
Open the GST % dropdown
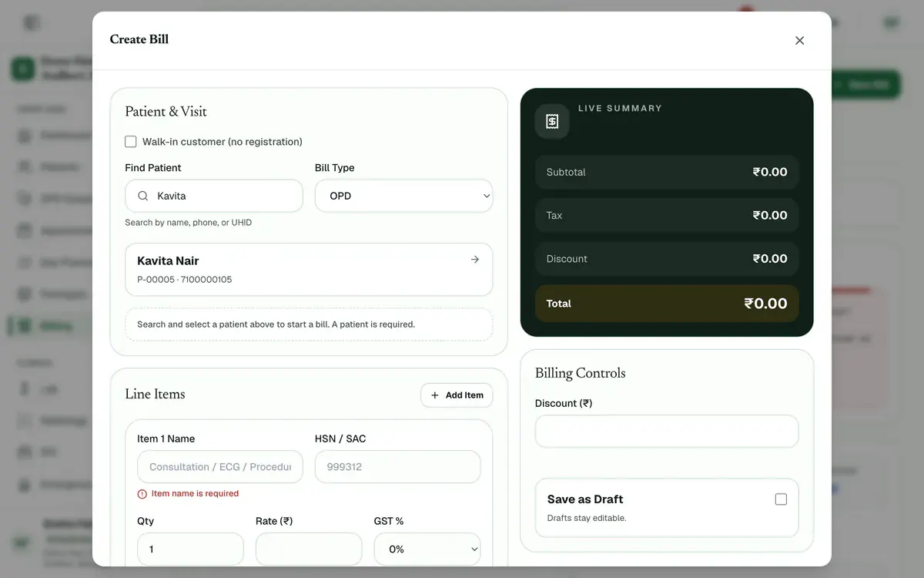427,549
